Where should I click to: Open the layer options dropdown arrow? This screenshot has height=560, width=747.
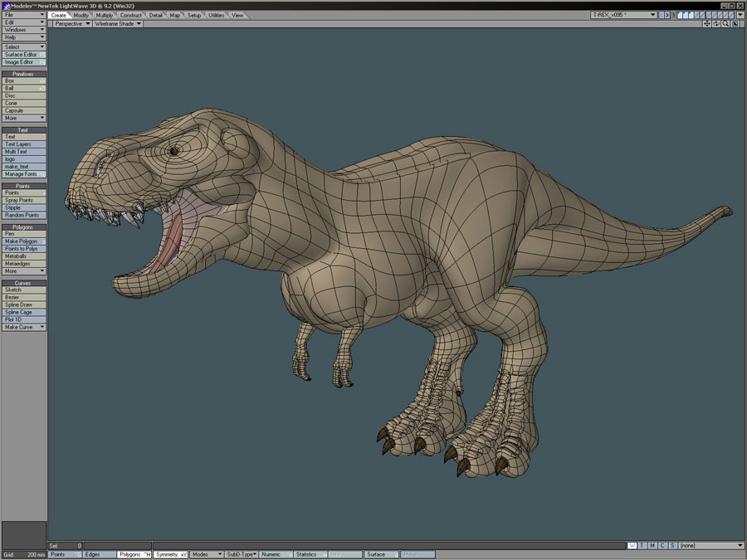(740, 15)
